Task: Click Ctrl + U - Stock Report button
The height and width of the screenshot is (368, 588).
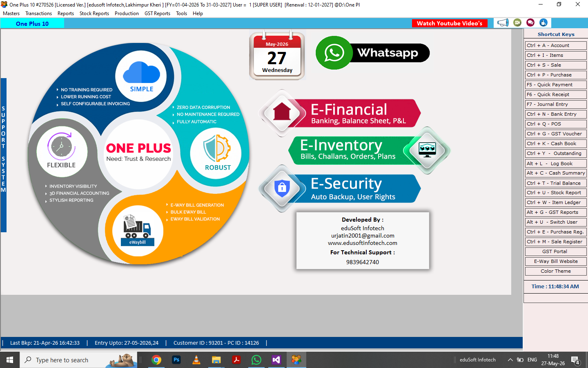Action: click(556, 193)
